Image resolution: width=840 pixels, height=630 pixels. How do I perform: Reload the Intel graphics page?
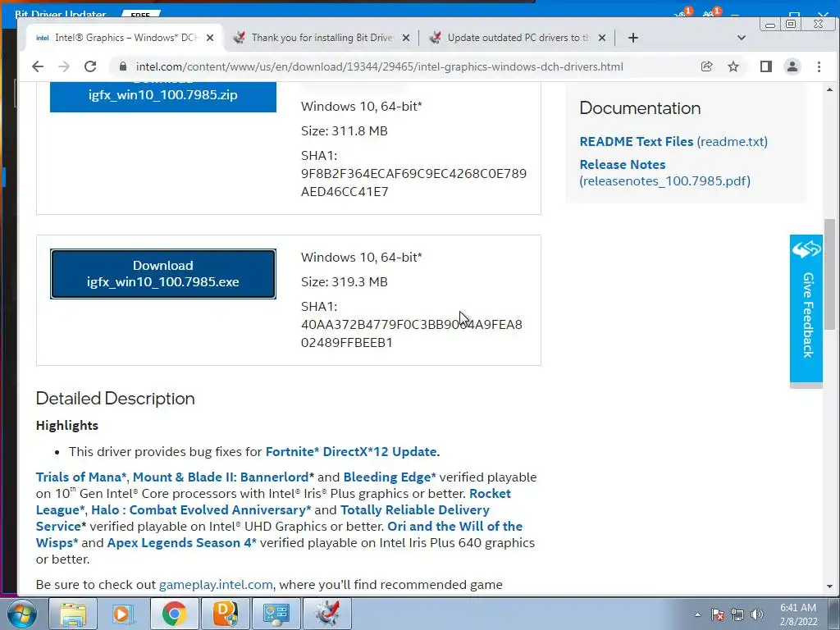pos(90,66)
